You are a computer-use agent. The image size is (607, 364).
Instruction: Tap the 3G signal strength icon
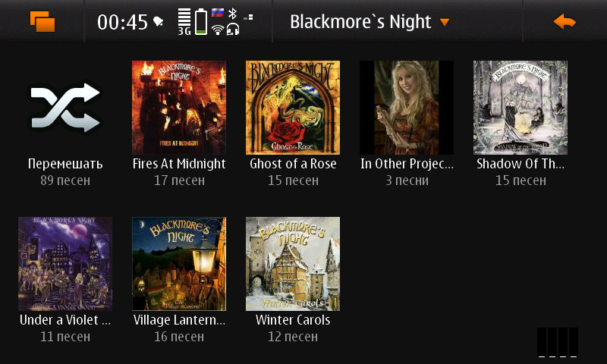(184, 22)
